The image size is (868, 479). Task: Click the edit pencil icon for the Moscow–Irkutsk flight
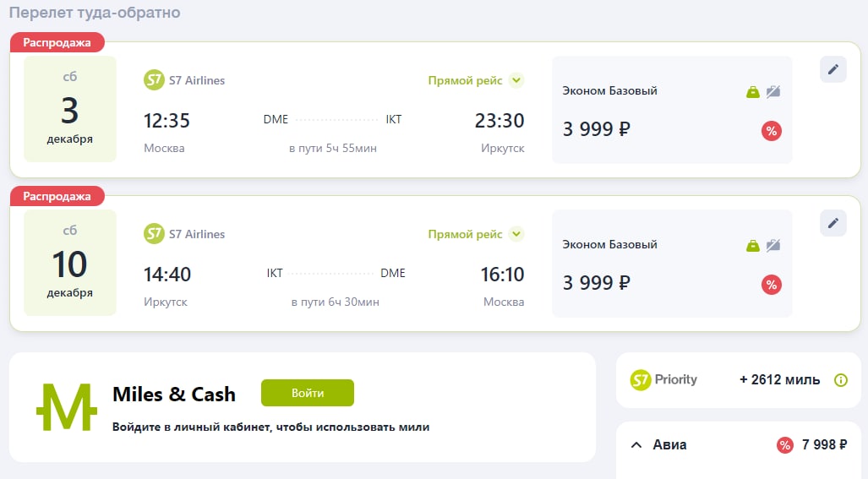(x=833, y=69)
